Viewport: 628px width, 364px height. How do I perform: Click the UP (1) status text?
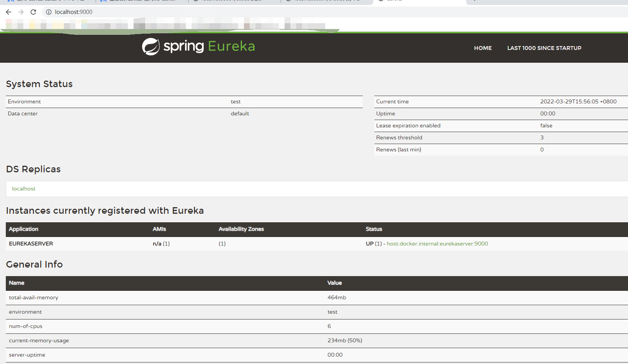373,244
